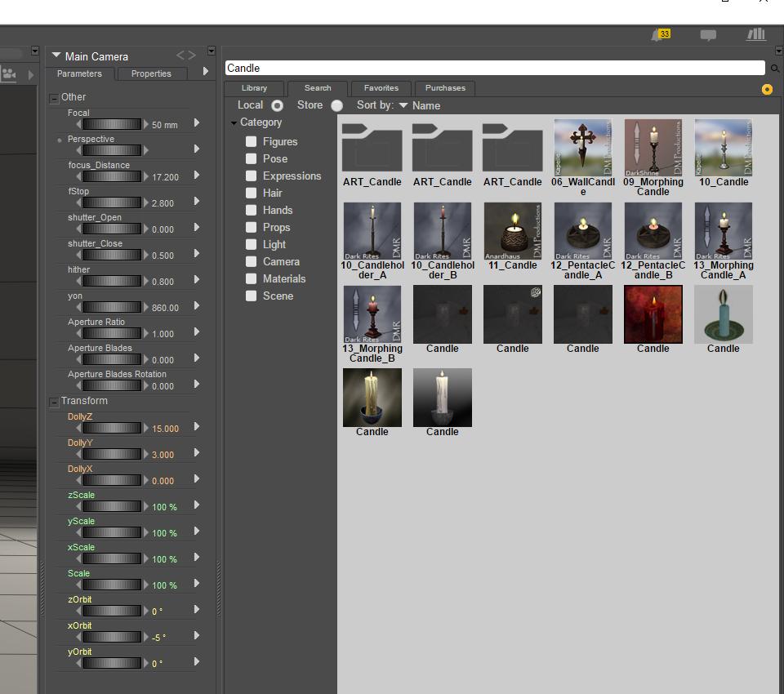
Task: Click the xOrbit dial slider
Action: [112, 637]
